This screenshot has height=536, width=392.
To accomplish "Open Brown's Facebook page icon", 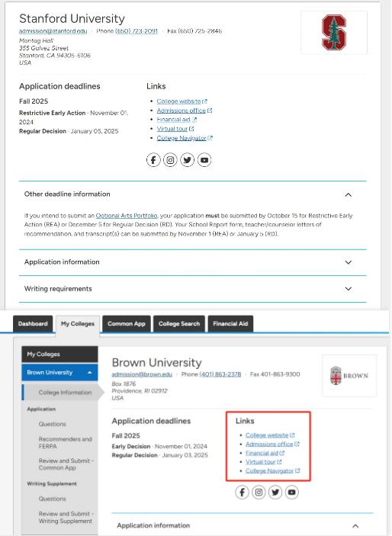I will [242, 493].
